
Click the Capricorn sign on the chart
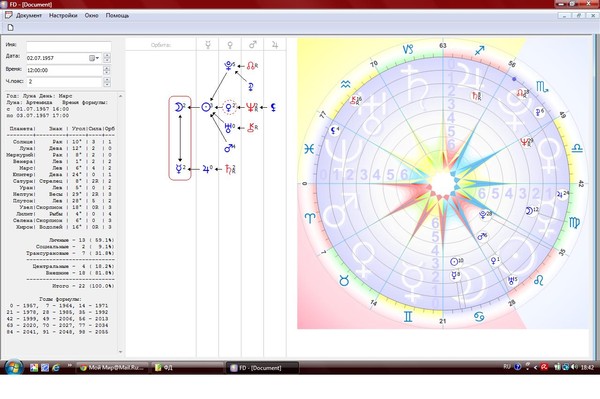(408, 49)
